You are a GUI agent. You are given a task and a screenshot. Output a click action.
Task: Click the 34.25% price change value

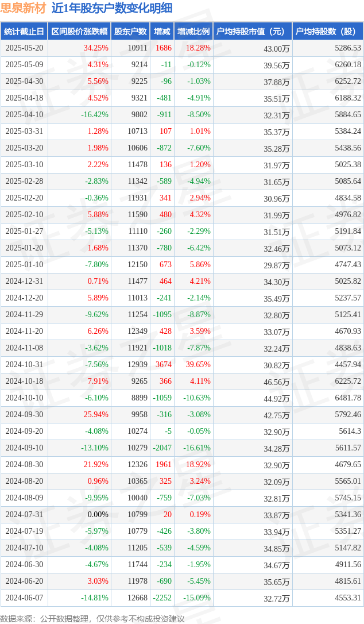tap(96, 48)
